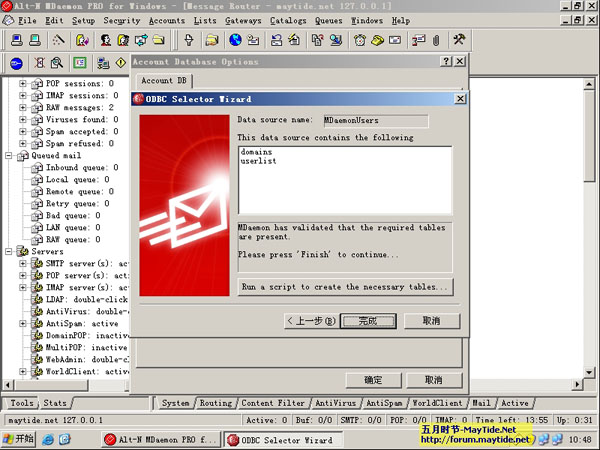Click the blue globe toolbar icon
This screenshot has height=450, width=600.
(x=235, y=40)
